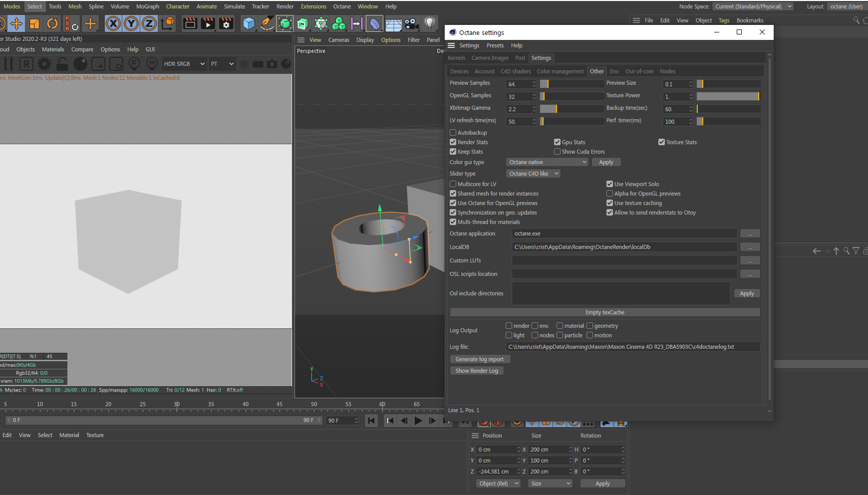868x495 pixels.
Task: Select the Rotate tool
Action: [52, 23]
